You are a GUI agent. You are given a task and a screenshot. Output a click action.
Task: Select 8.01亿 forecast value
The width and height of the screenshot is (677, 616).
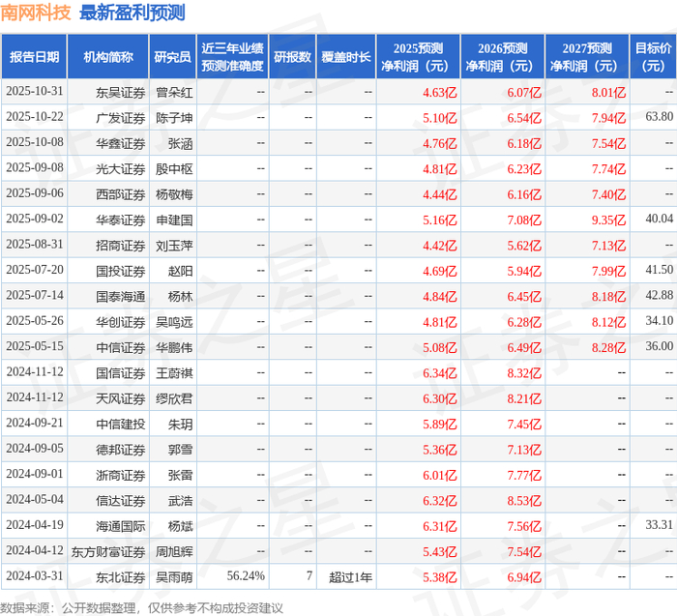[608, 93]
